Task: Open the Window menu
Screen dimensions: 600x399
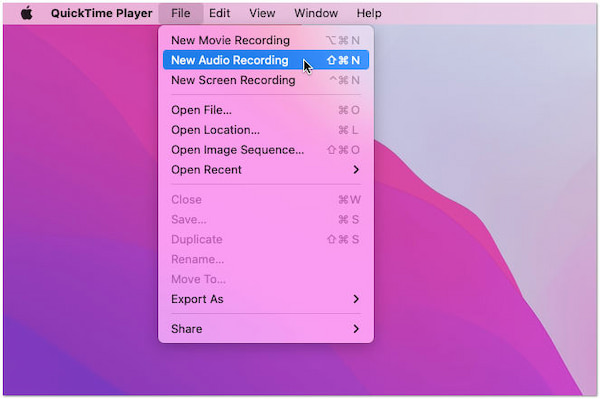Action: click(316, 13)
